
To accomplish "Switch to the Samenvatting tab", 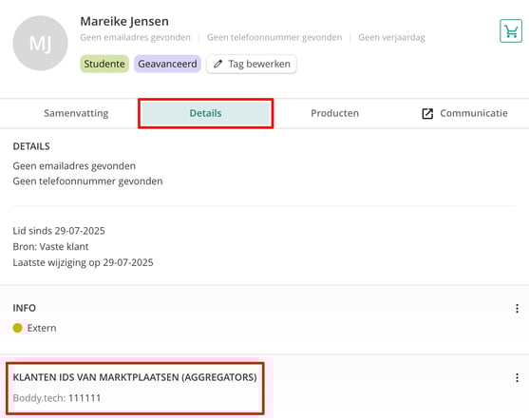I will pyautogui.click(x=76, y=113).
